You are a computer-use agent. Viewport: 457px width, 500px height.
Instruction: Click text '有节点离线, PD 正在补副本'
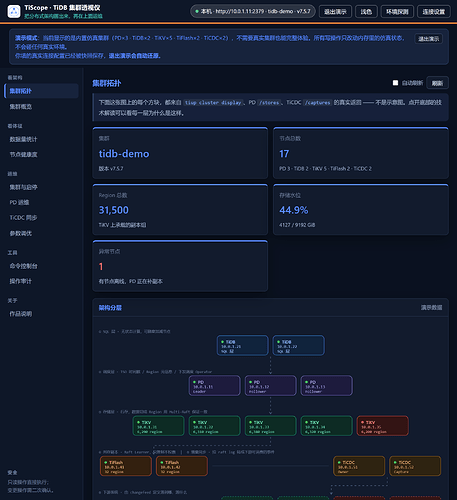(x=131, y=282)
